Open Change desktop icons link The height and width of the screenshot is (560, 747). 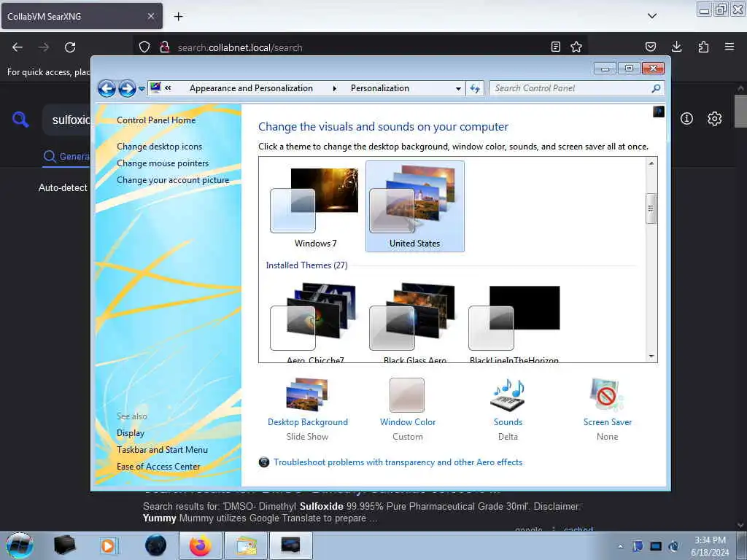click(x=159, y=147)
